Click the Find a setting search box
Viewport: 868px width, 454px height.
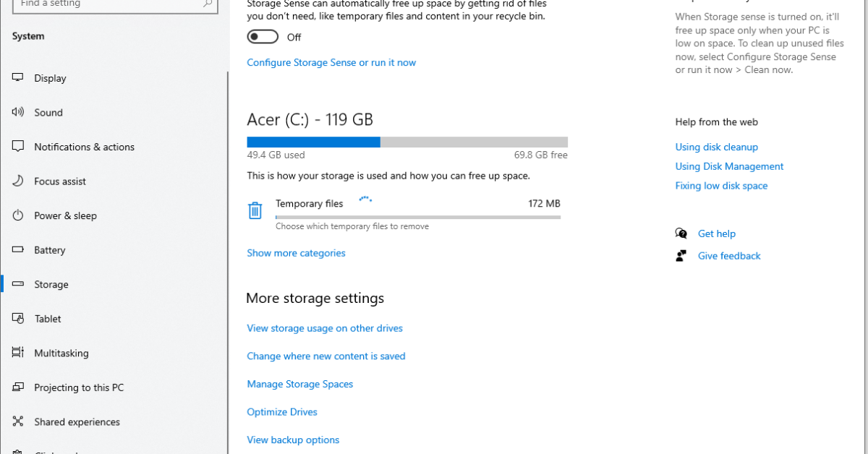pyautogui.click(x=109, y=4)
